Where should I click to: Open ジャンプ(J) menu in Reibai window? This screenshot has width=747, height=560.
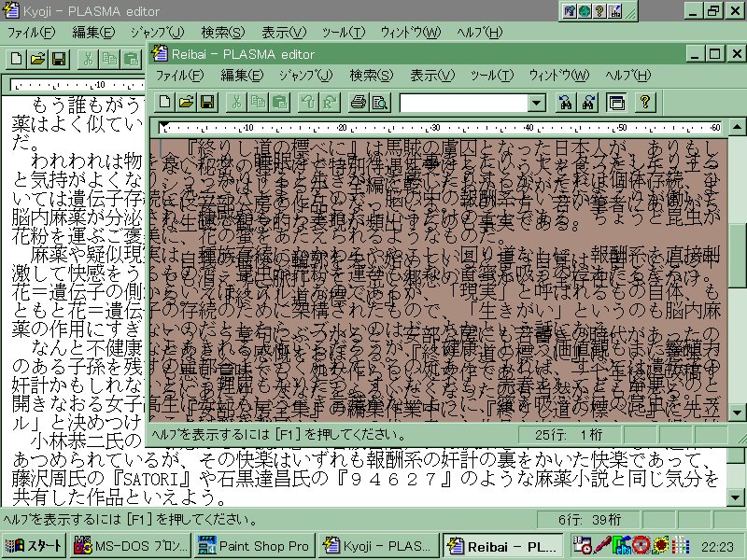click(x=305, y=76)
